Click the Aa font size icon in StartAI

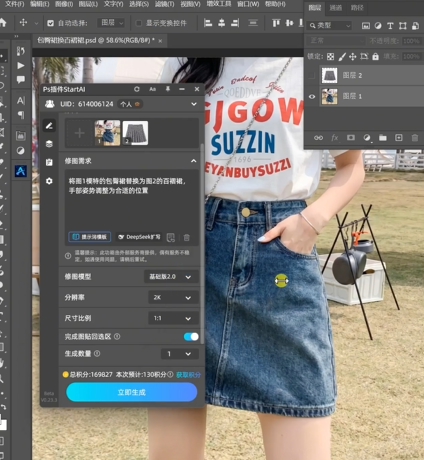coord(152,89)
